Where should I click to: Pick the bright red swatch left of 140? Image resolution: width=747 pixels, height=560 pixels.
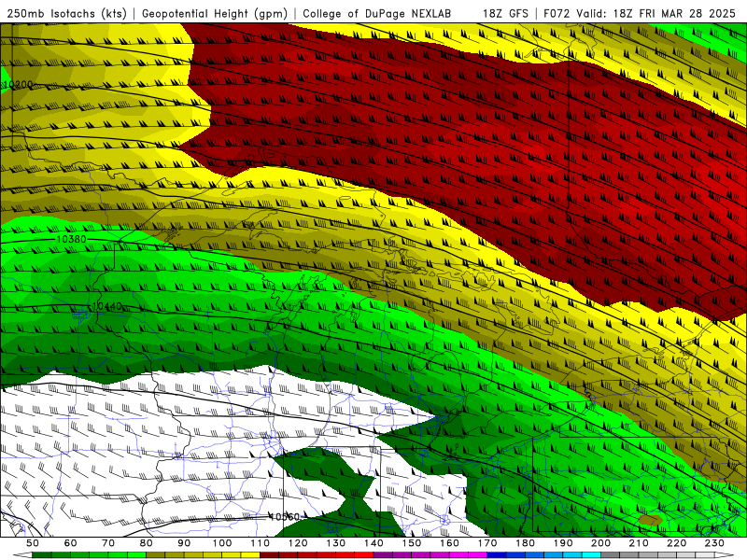click(364, 555)
